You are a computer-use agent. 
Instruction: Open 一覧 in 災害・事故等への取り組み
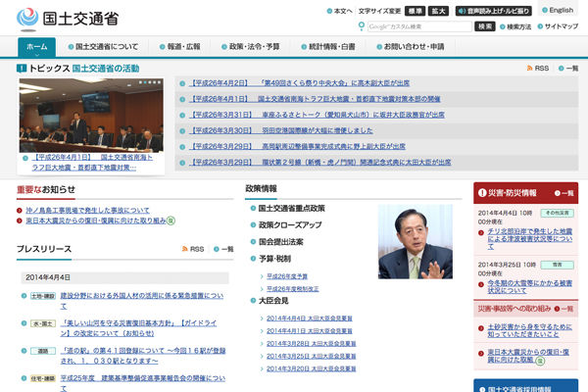[564, 309]
